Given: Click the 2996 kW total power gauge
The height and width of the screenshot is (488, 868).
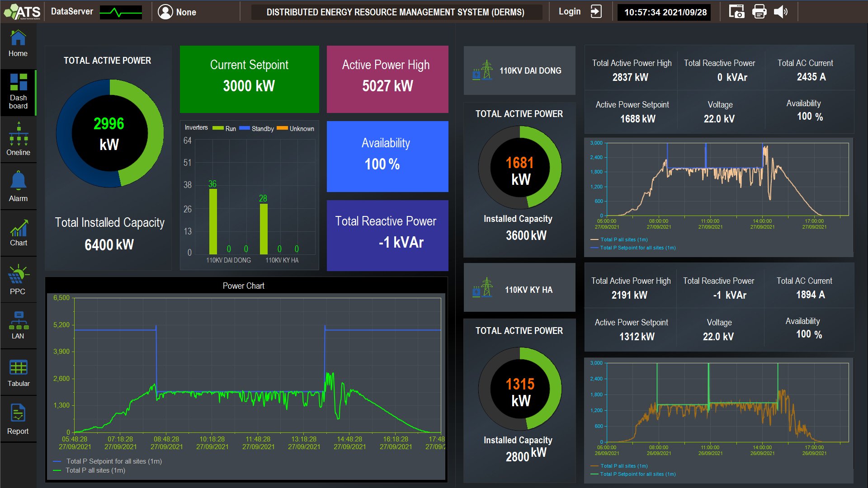Looking at the screenshot, I should pos(109,133).
